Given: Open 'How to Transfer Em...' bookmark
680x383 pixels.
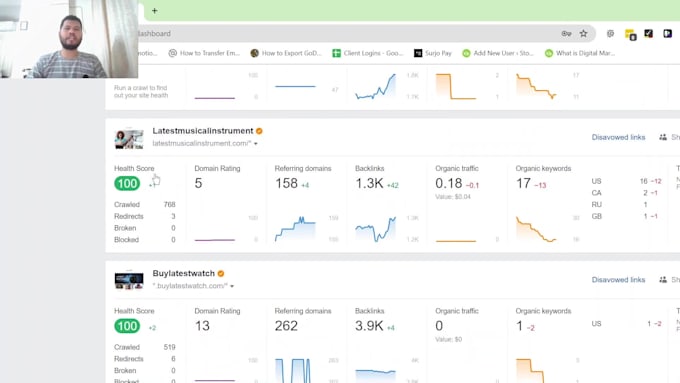Looking at the screenshot, I should (x=204, y=53).
